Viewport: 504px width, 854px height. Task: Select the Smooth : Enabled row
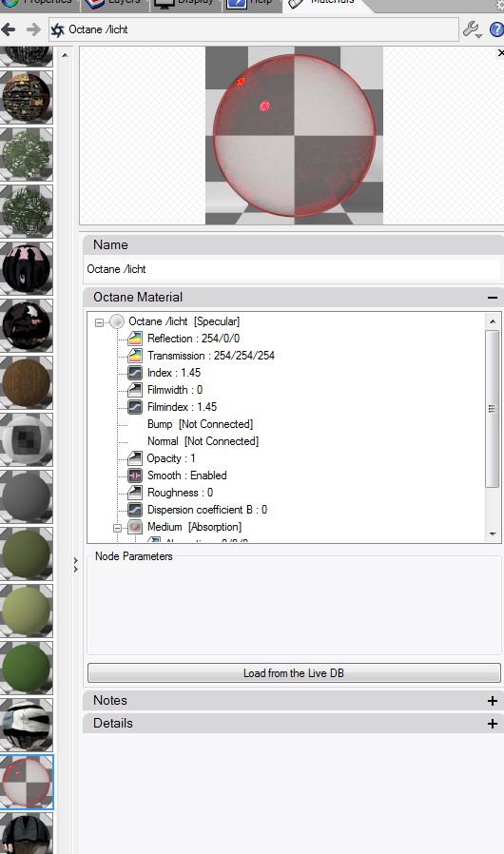click(x=187, y=476)
